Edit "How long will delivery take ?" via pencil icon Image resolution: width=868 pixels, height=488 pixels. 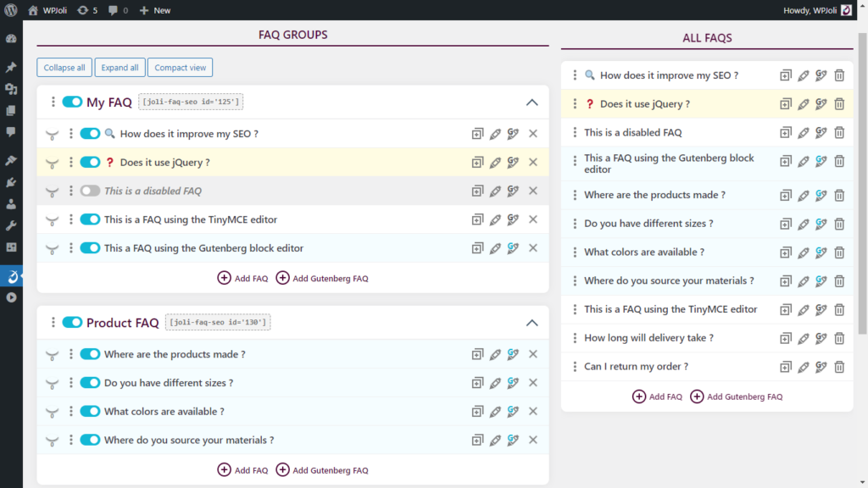(804, 337)
